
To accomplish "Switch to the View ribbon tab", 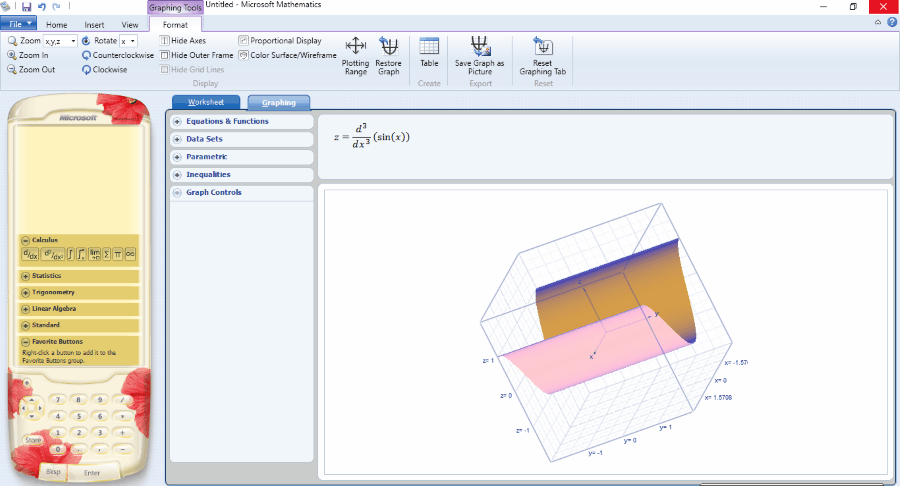I will pos(130,25).
